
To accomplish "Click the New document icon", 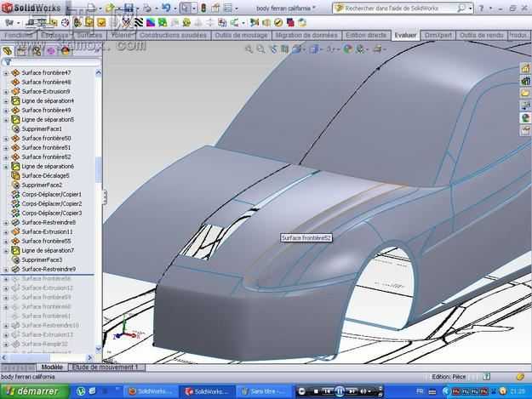I will (x=91, y=9).
